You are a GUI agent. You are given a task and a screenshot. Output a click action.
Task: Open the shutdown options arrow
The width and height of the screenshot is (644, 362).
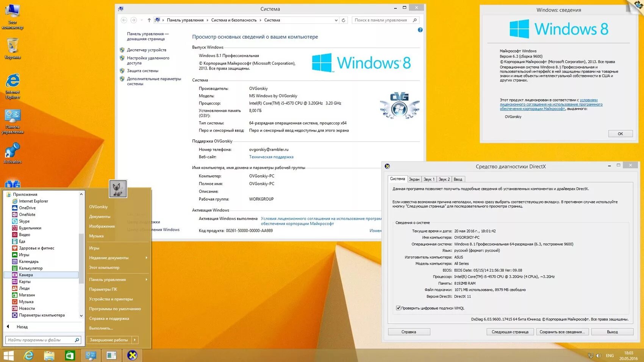pos(134,340)
